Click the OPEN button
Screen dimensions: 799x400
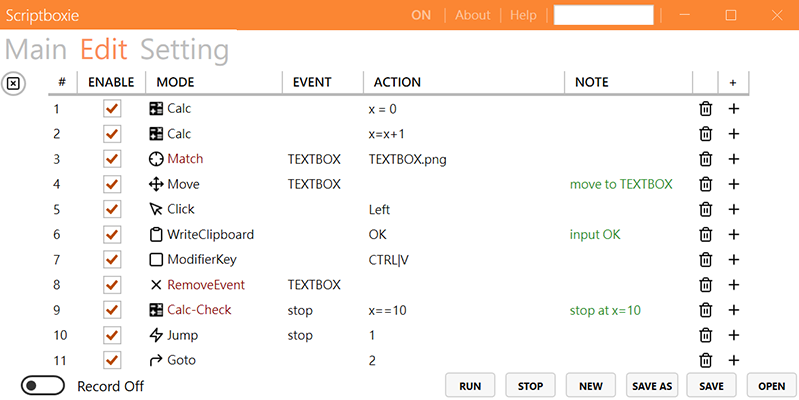771,386
